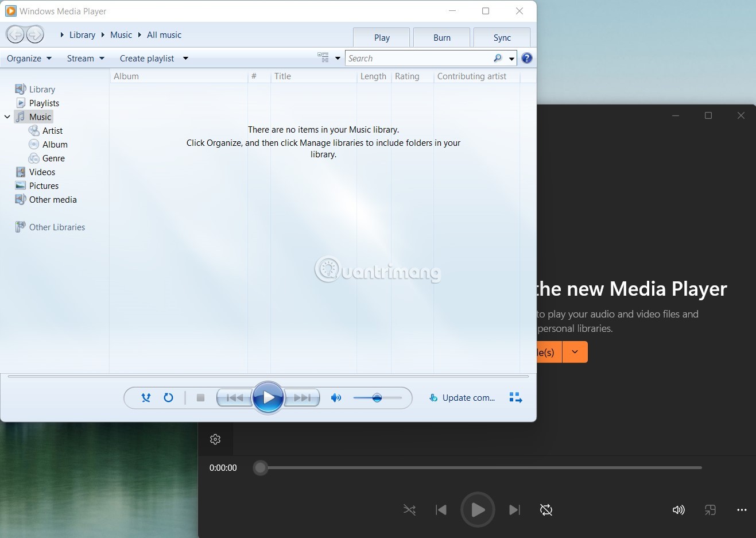756x538 pixels.
Task: Sort by the # column header
Action: click(x=259, y=76)
